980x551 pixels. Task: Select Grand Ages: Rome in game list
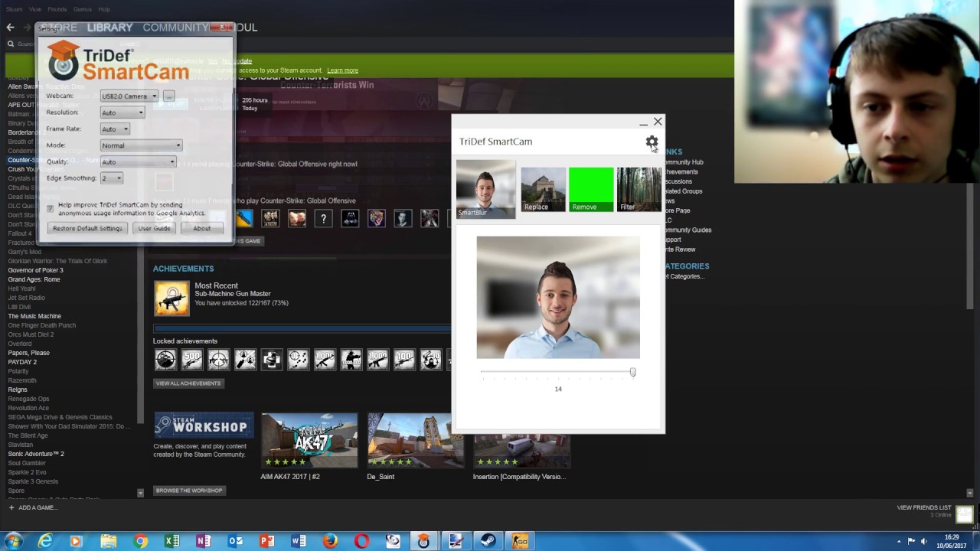point(34,279)
